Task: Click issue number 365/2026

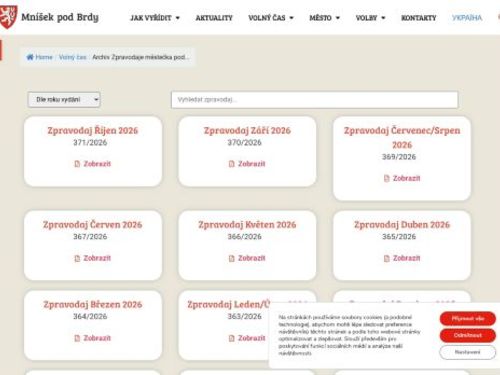Action: 399,237
